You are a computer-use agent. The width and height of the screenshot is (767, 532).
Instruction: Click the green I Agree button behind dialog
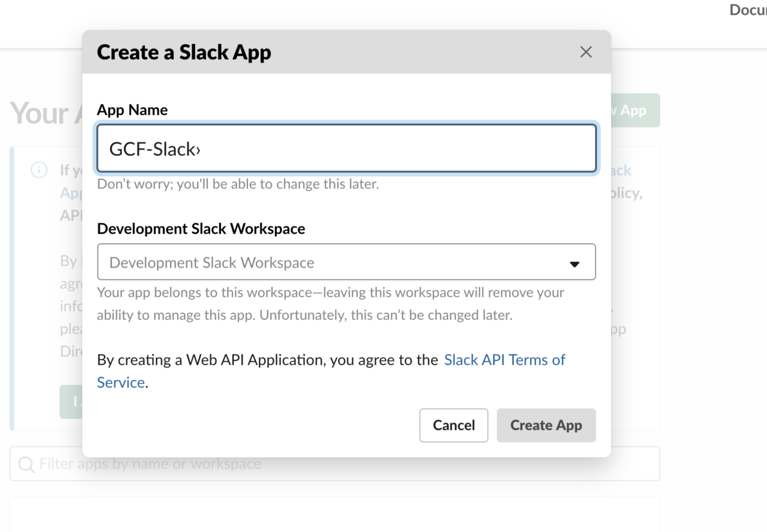pos(71,402)
